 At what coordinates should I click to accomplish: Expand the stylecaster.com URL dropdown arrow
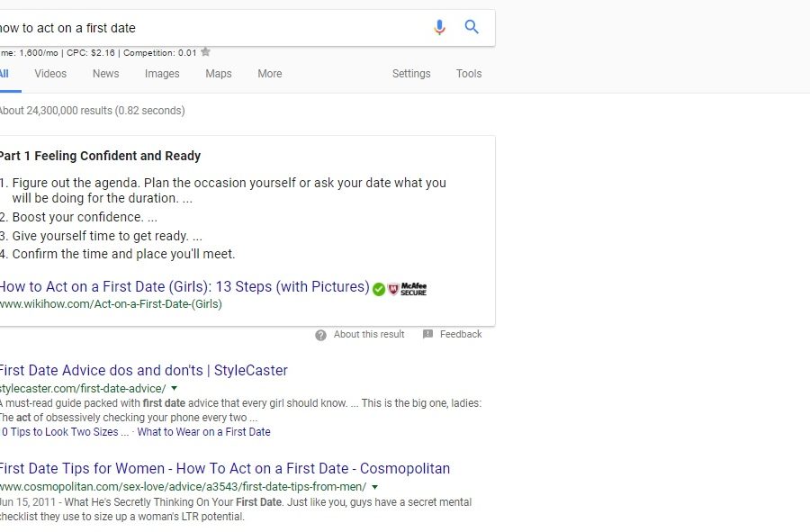(174, 388)
